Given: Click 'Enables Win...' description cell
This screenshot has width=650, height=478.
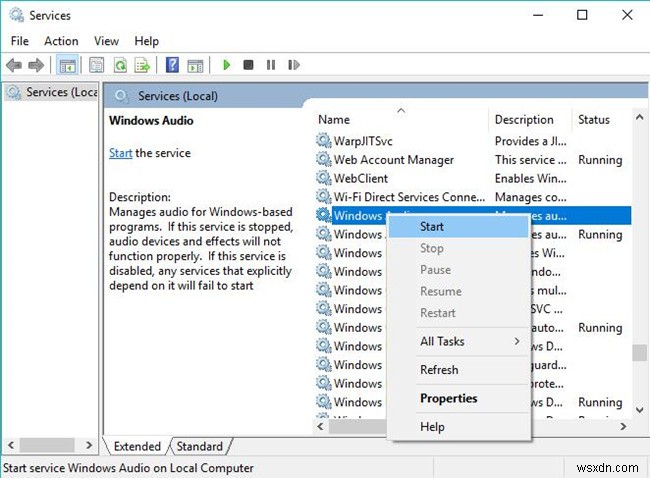Looking at the screenshot, I should [530, 178].
